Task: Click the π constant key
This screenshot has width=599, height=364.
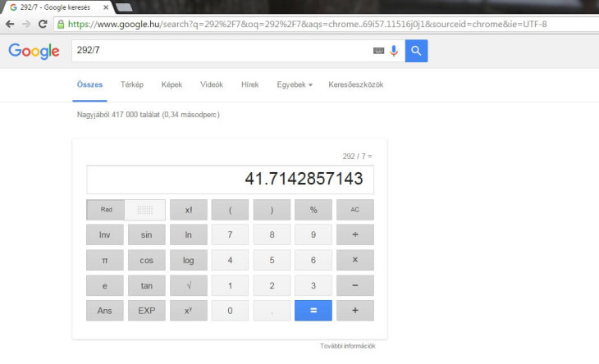Action: [x=105, y=260]
